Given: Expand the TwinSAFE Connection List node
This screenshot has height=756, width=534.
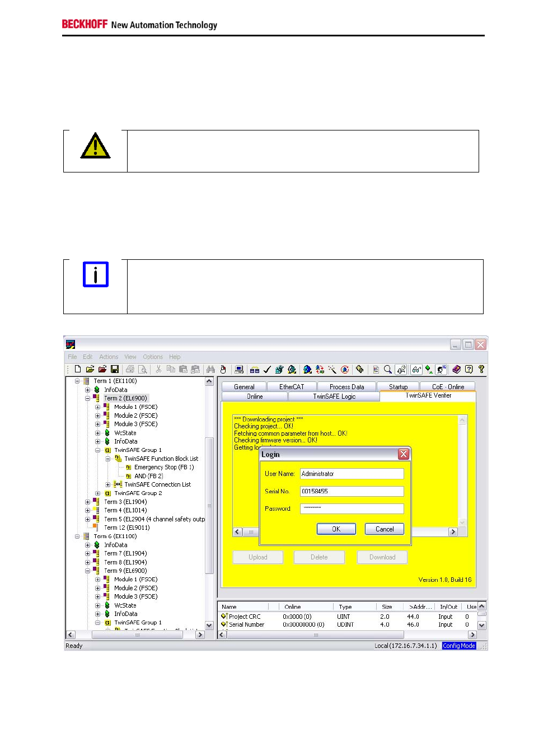Looking at the screenshot, I should [x=107, y=484].
